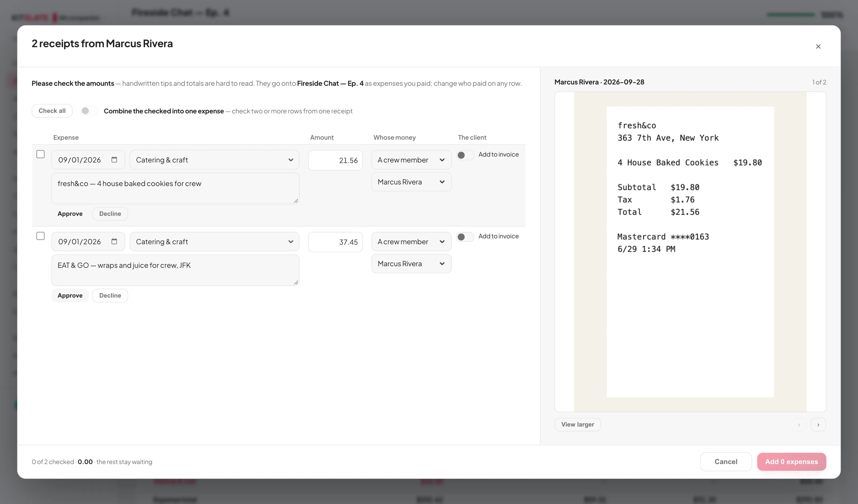Image resolution: width=858 pixels, height=504 pixels.
Task: Click the 'Whose money' column header
Action: tap(394, 137)
